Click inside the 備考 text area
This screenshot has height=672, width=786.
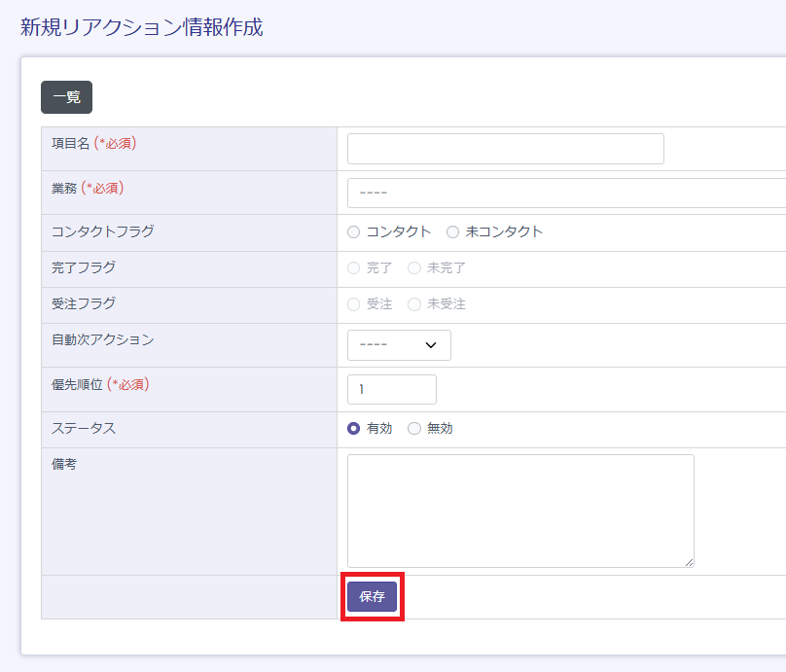coord(520,511)
